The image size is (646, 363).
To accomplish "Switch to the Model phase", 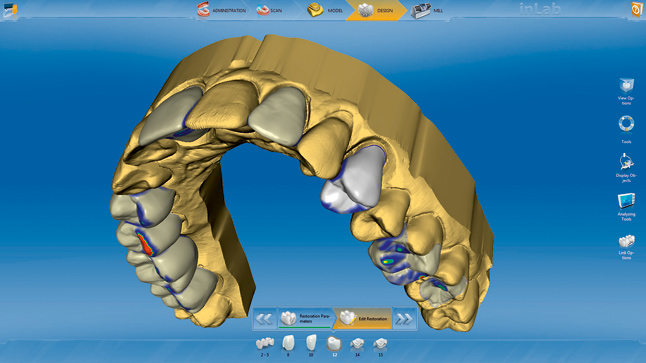I will [x=325, y=10].
